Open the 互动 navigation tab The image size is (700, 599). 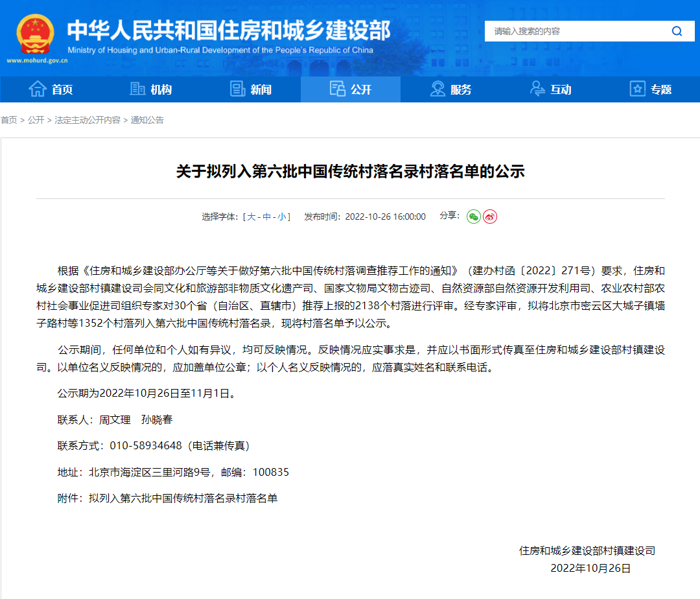pyautogui.click(x=550, y=89)
